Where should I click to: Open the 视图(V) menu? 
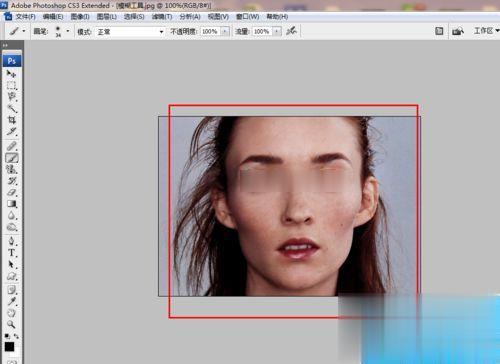pyautogui.click(x=218, y=16)
